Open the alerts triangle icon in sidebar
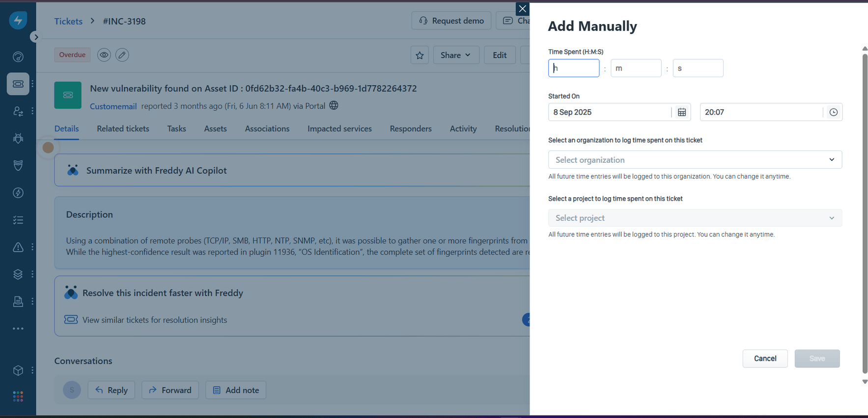This screenshot has height=418, width=868. click(x=18, y=247)
